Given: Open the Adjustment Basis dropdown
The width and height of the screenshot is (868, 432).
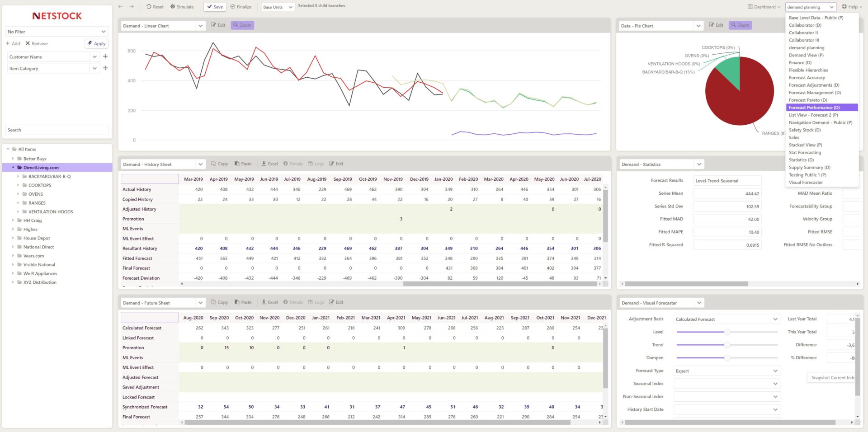Looking at the screenshot, I should [x=727, y=319].
